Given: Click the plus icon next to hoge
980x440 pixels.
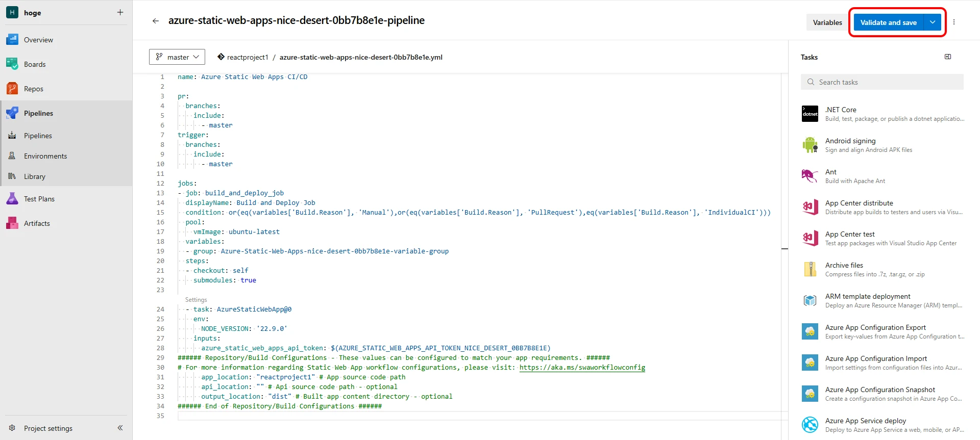Looking at the screenshot, I should tap(120, 12).
